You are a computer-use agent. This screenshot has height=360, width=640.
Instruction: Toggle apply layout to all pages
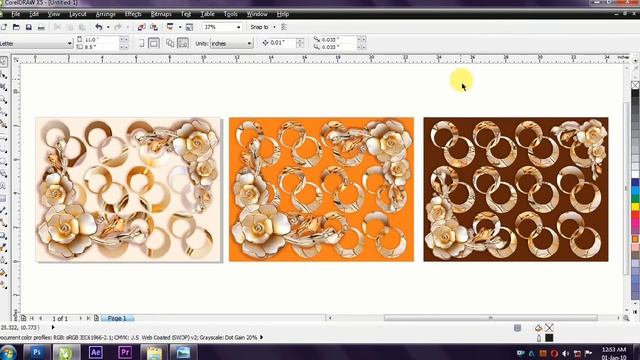[170, 43]
